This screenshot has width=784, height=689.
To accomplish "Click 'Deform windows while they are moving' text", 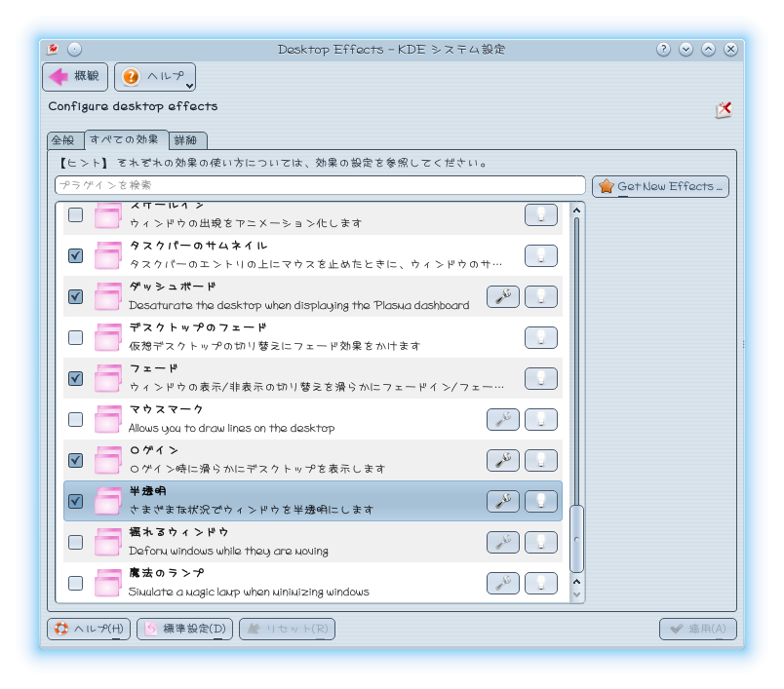I will click(228, 551).
